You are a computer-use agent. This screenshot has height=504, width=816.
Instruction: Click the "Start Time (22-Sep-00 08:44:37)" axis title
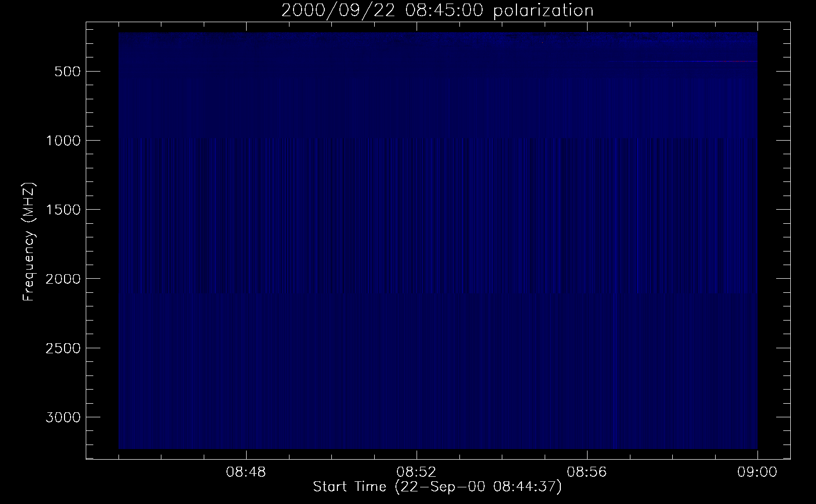(437, 487)
